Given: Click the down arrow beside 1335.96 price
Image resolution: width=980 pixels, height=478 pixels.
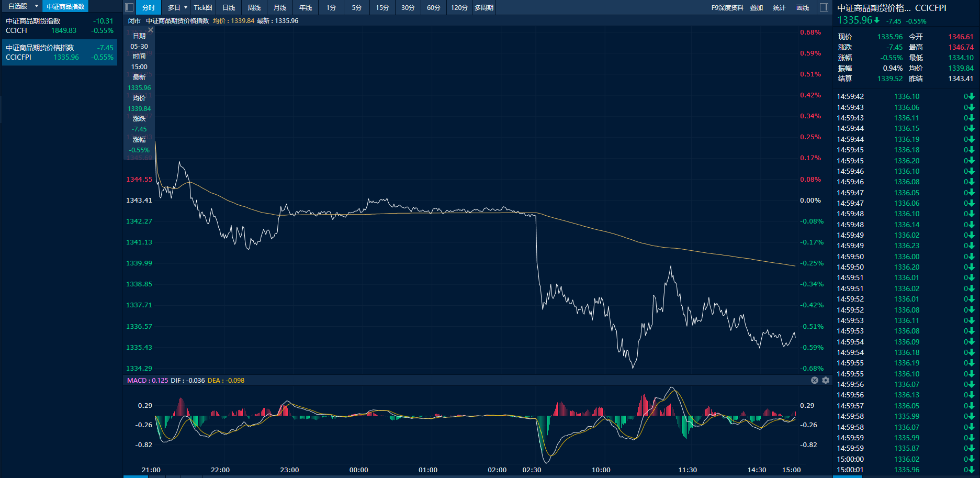Looking at the screenshot, I should tap(877, 20).
